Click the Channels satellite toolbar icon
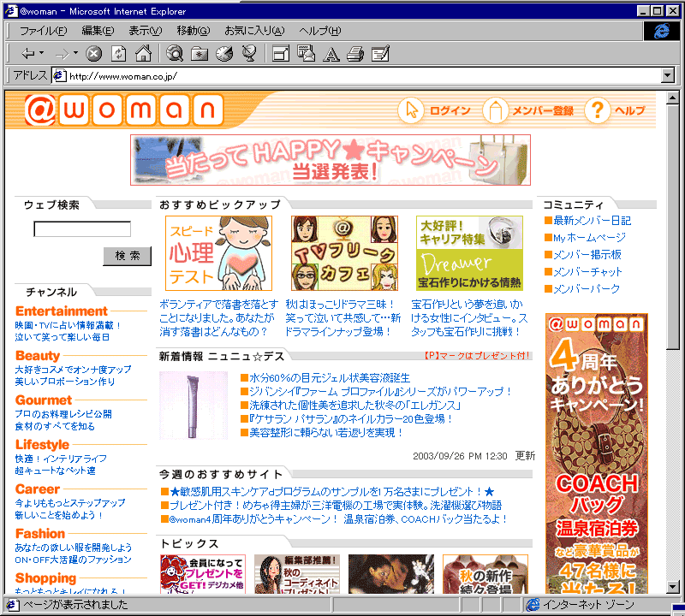The width and height of the screenshot is (685, 616). pos(249,54)
